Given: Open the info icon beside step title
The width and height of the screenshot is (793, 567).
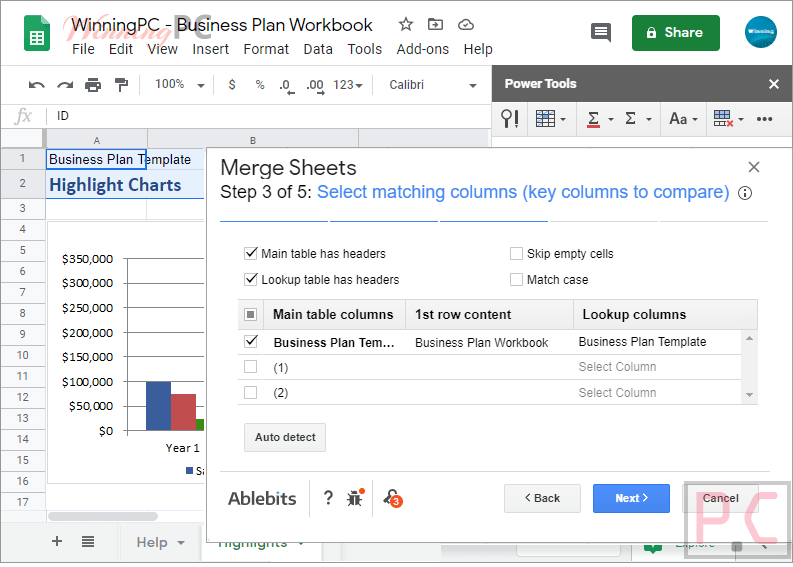Looking at the screenshot, I should [744, 193].
